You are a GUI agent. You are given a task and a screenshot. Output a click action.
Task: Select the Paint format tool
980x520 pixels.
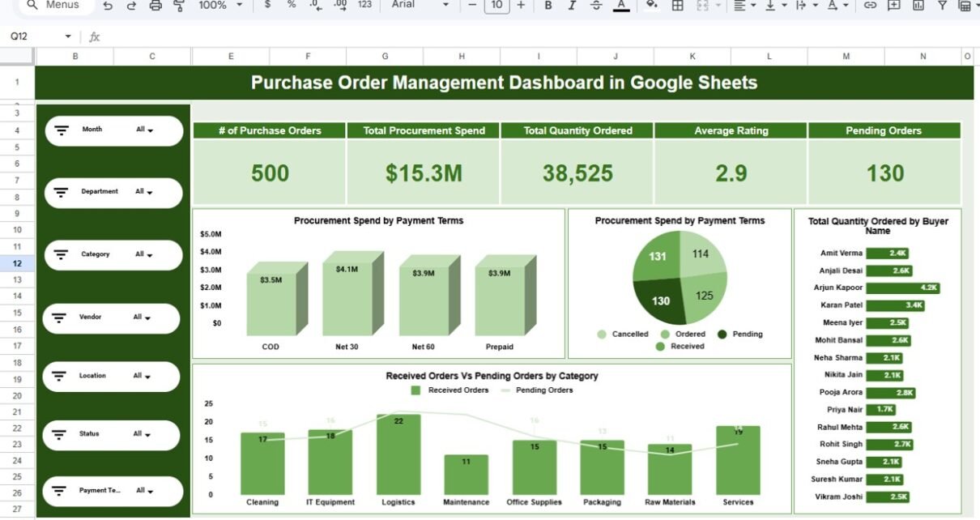[x=179, y=6]
